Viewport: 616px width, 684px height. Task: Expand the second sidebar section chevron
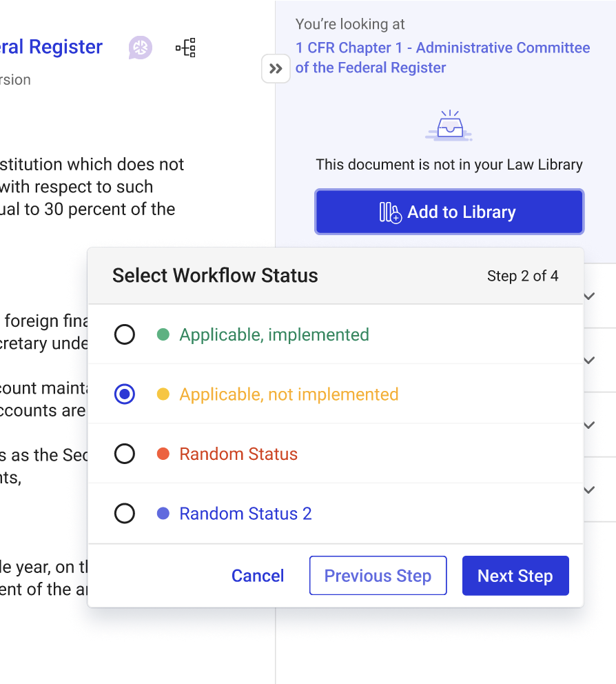(x=589, y=361)
